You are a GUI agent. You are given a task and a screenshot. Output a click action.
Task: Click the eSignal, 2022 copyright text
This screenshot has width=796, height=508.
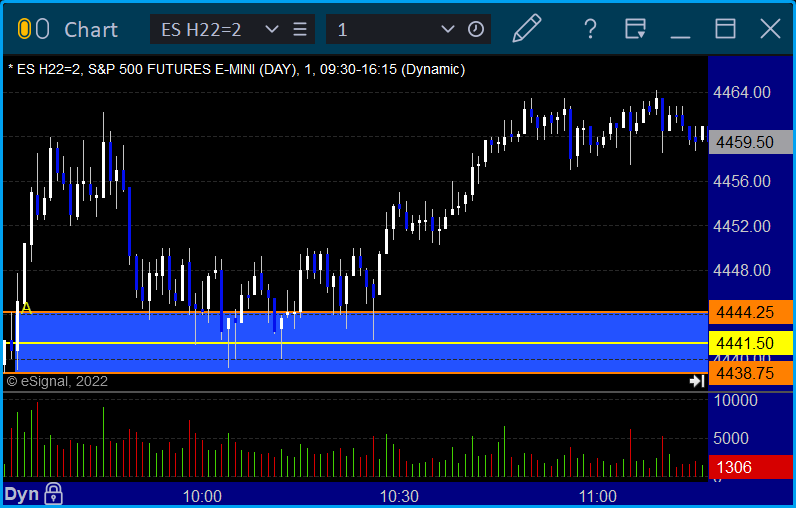point(57,381)
